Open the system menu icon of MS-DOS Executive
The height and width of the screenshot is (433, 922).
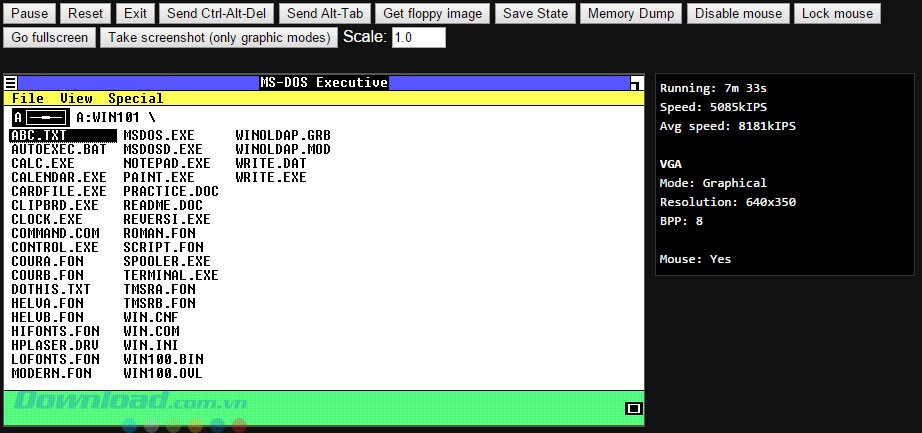point(11,83)
